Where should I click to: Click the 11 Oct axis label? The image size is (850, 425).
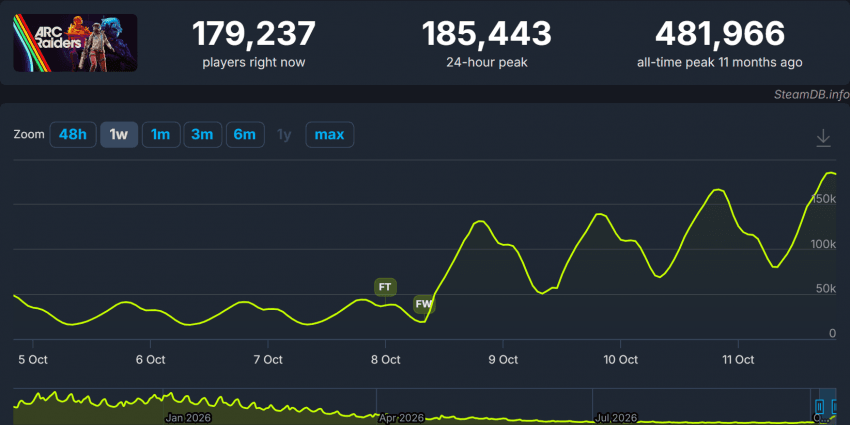pos(738,359)
